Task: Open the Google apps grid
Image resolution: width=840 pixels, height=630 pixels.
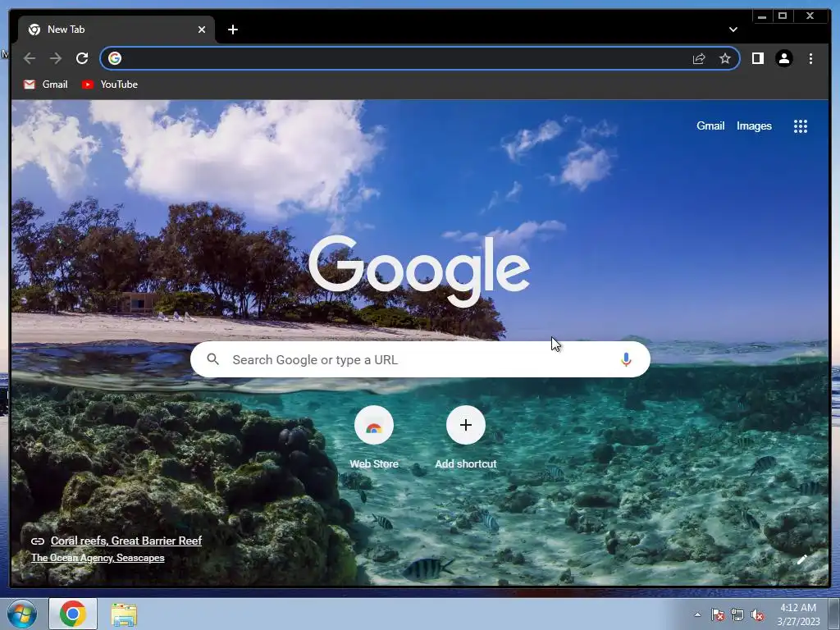Action: coord(801,126)
